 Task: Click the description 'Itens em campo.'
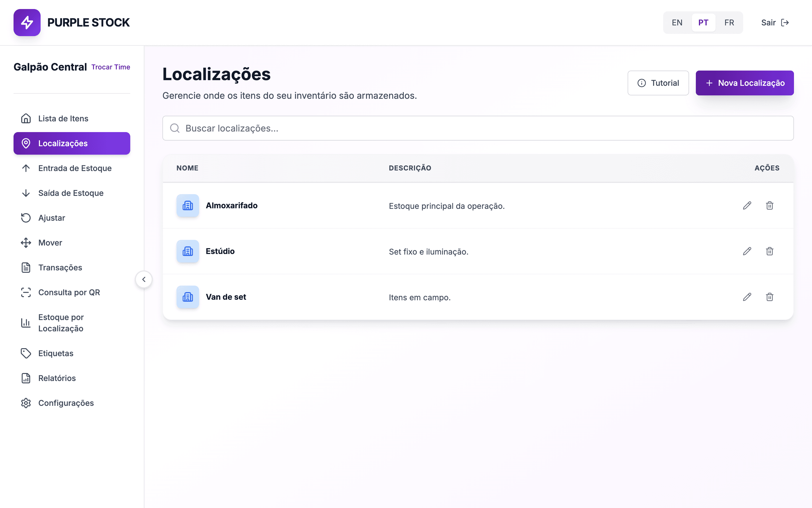tap(420, 297)
